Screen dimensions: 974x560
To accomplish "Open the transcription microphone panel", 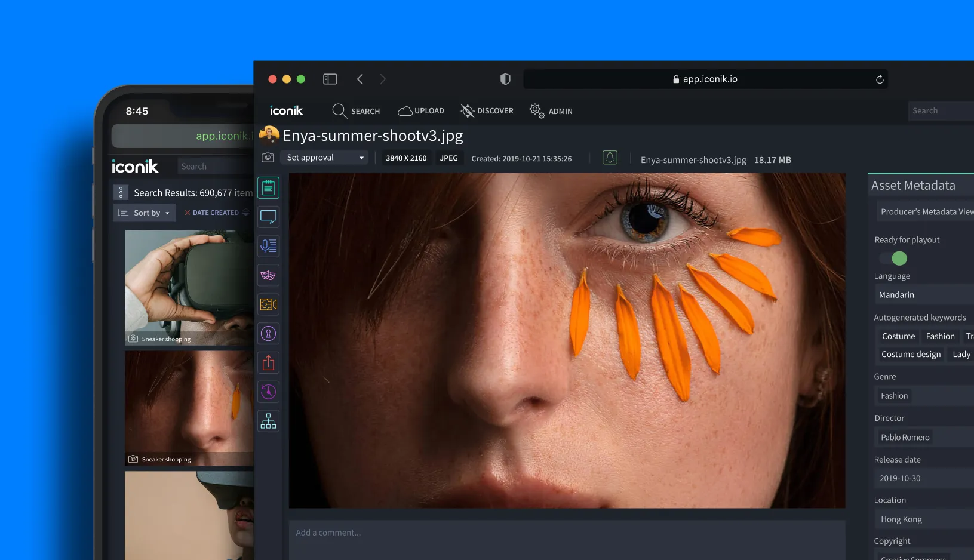I will tap(269, 245).
